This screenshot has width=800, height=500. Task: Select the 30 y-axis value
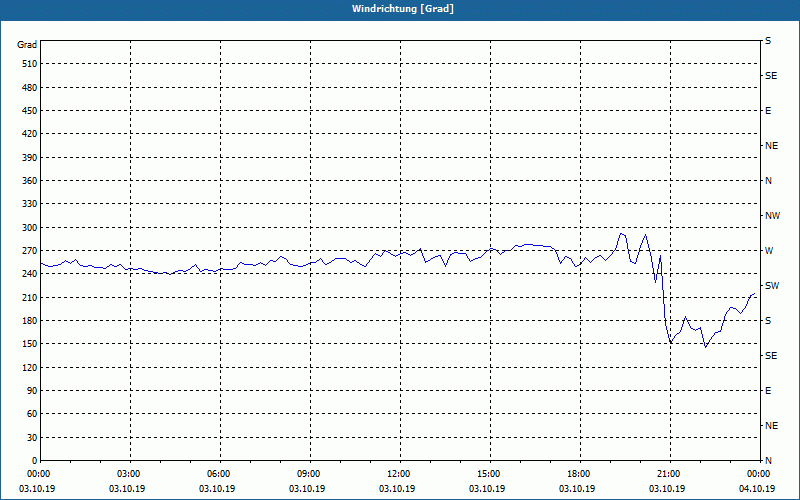[32, 437]
